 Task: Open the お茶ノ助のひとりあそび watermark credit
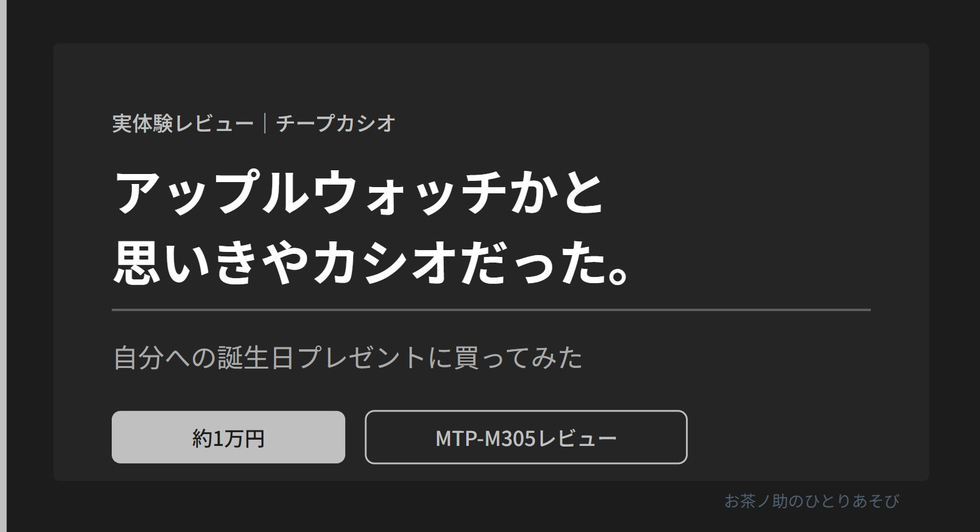pos(811,501)
